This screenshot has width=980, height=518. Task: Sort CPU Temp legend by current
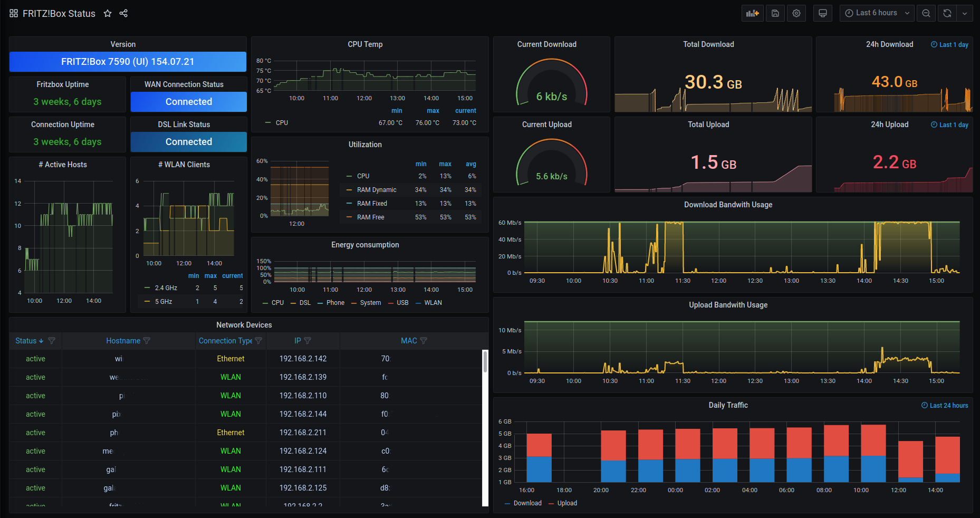pos(466,111)
